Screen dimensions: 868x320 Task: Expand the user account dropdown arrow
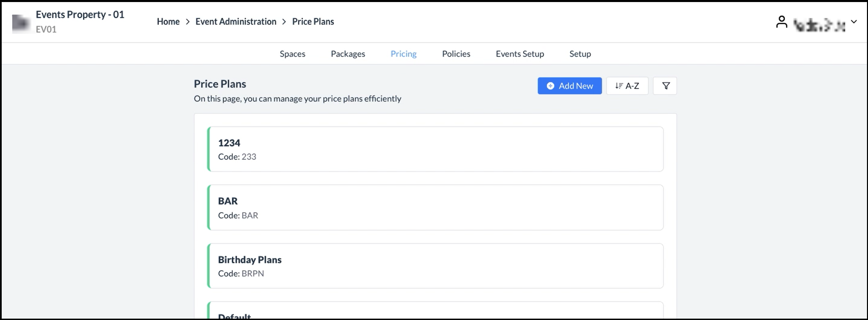click(854, 22)
